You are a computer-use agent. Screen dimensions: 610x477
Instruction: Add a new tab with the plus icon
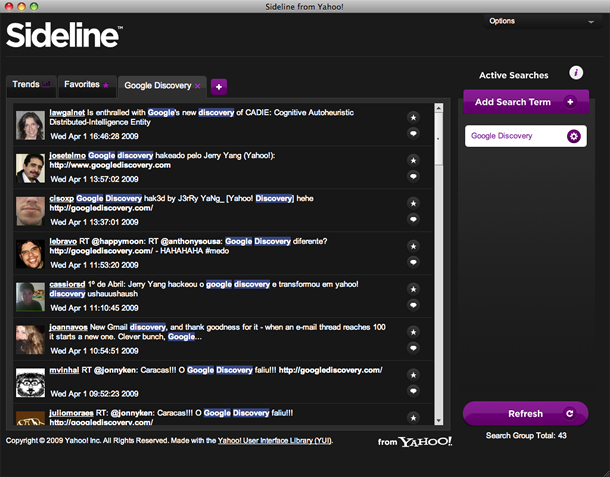219,87
